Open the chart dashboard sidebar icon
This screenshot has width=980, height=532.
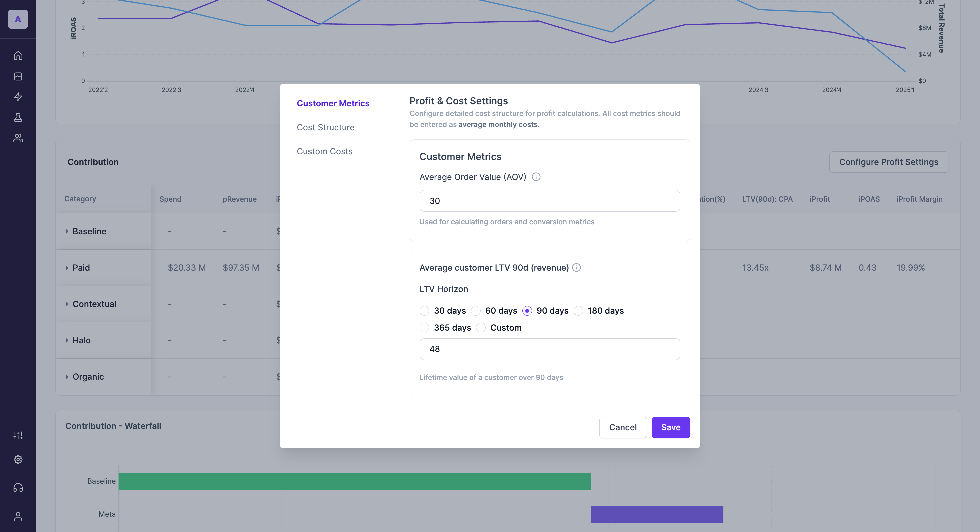pyautogui.click(x=18, y=76)
